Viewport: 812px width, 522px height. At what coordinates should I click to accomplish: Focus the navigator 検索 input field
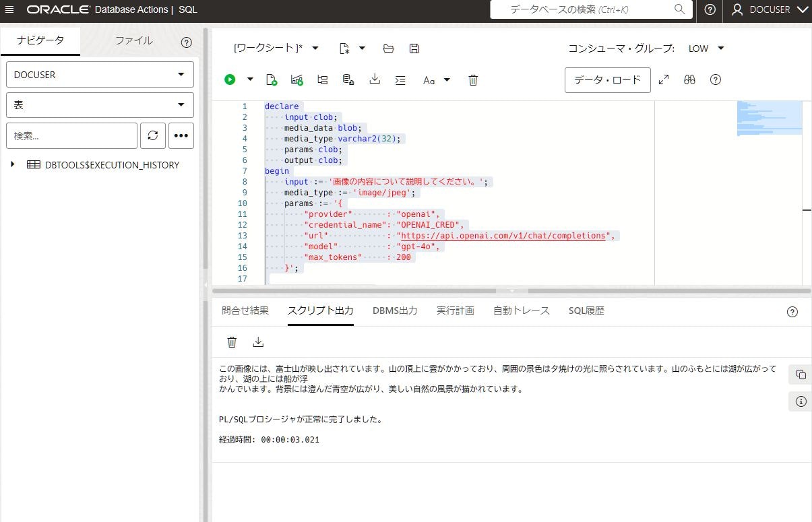pyautogui.click(x=71, y=135)
